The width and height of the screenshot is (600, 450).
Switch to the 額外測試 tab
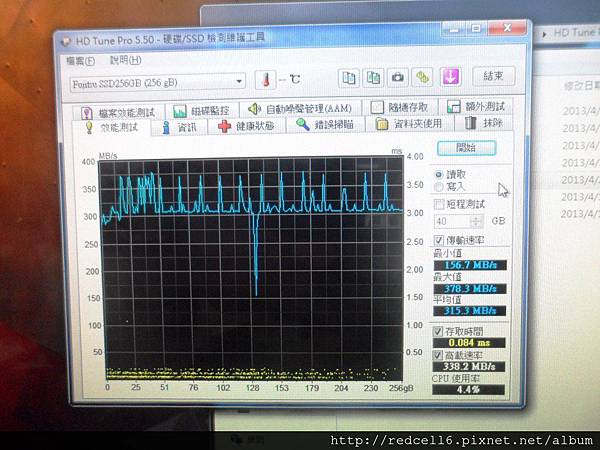click(x=476, y=106)
